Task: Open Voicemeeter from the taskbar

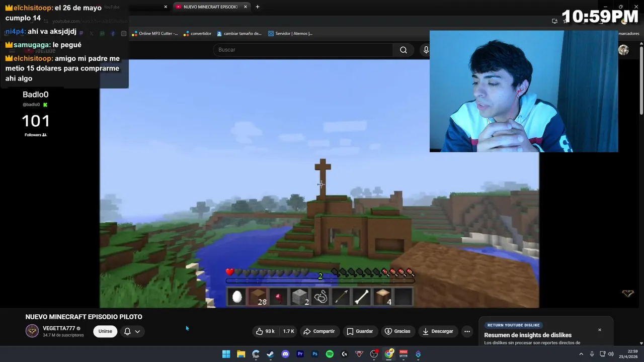Action: (x=404, y=354)
